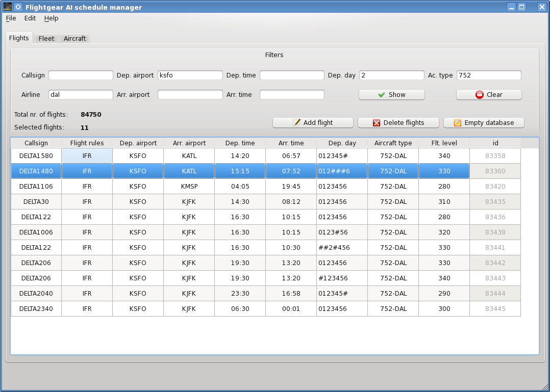
Task: Click the Empty database icon
Action: coord(458,123)
